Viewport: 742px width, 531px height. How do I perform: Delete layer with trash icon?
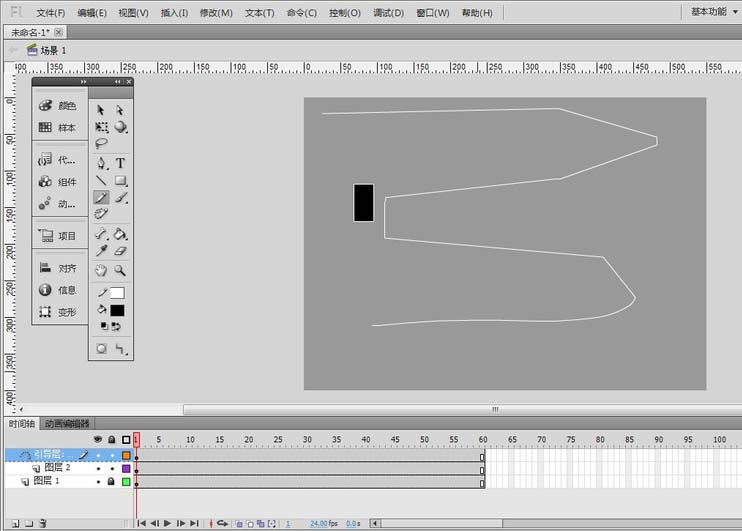pos(43,523)
